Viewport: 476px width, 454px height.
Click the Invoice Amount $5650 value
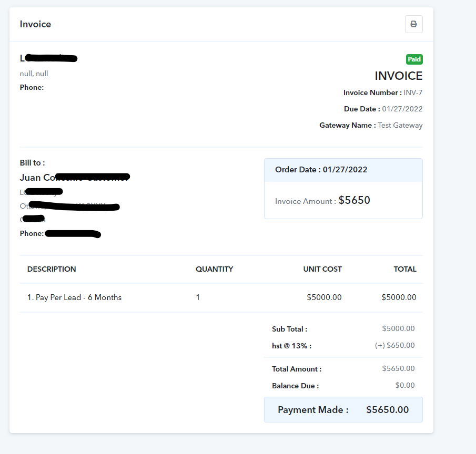point(355,200)
